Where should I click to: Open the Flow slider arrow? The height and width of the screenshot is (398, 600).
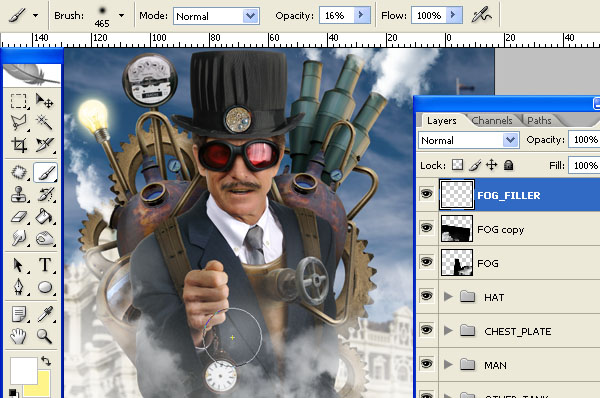[x=453, y=15]
